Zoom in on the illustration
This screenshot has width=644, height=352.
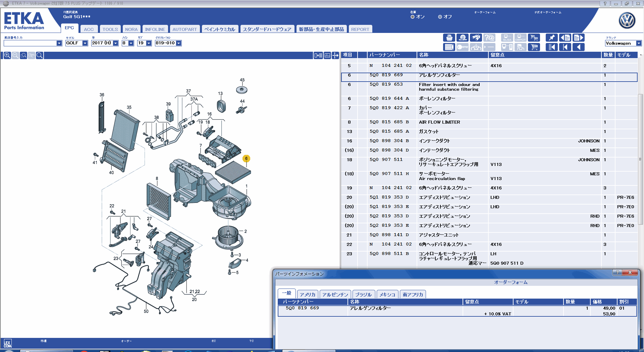[7, 55]
